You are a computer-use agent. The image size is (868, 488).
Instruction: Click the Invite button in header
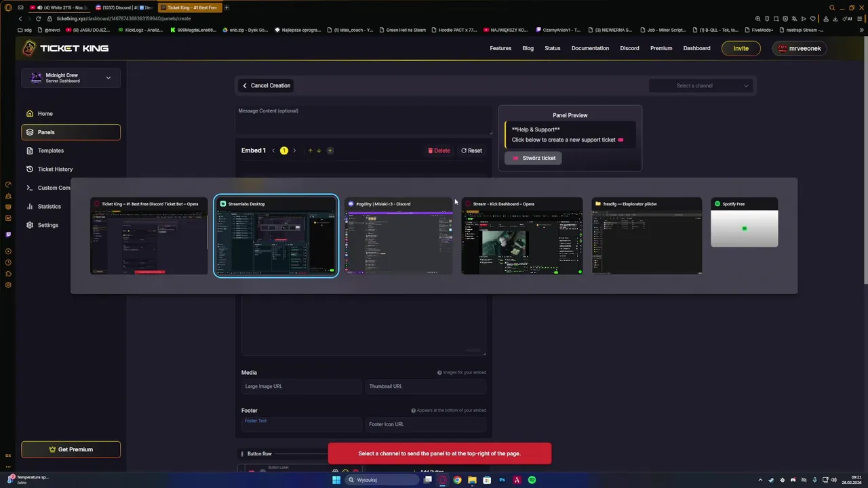(741, 48)
